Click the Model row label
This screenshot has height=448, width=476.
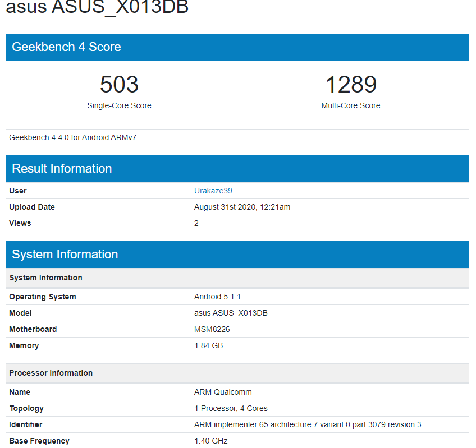coord(20,313)
